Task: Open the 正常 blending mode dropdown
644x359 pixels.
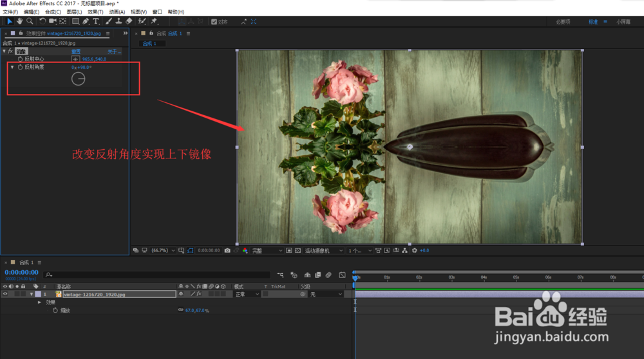Action: click(x=247, y=294)
